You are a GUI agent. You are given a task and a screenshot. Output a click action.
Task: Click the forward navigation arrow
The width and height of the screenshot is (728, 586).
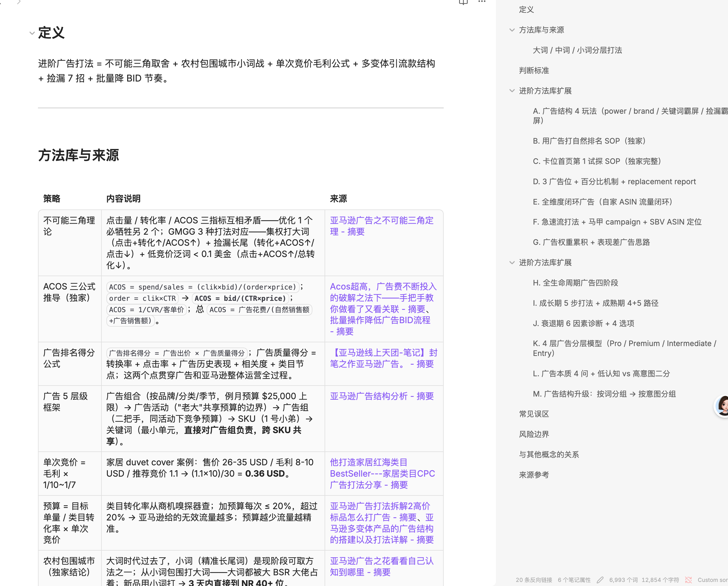coord(19,2)
